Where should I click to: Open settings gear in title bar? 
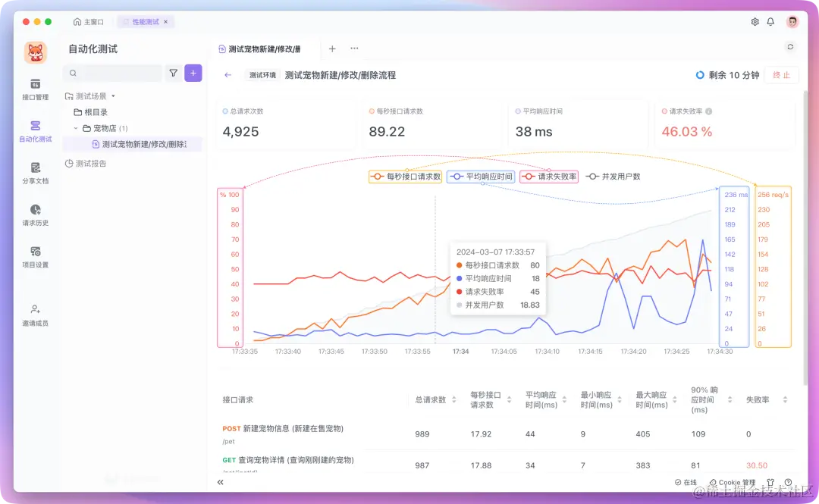(x=755, y=21)
